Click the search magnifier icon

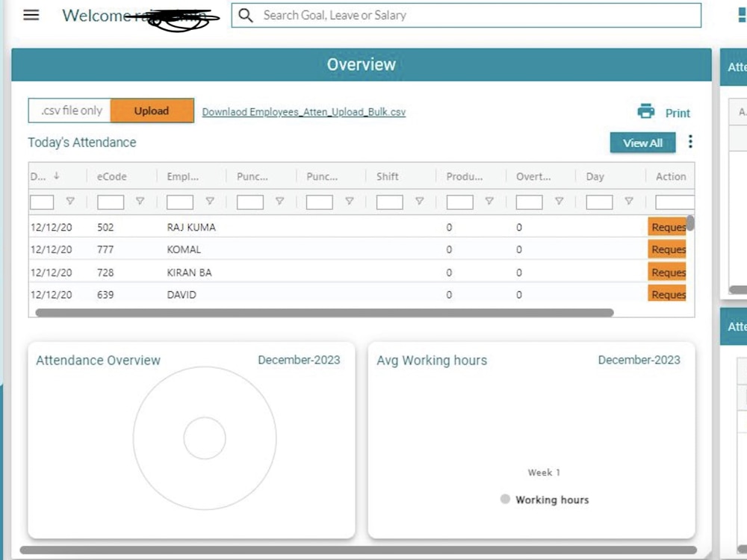pyautogui.click(x=245, y=15)
